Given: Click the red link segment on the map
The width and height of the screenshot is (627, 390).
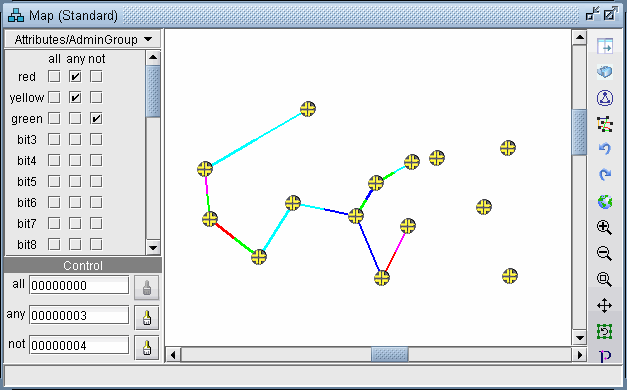Looking at the screenshot, I should 225,231.
